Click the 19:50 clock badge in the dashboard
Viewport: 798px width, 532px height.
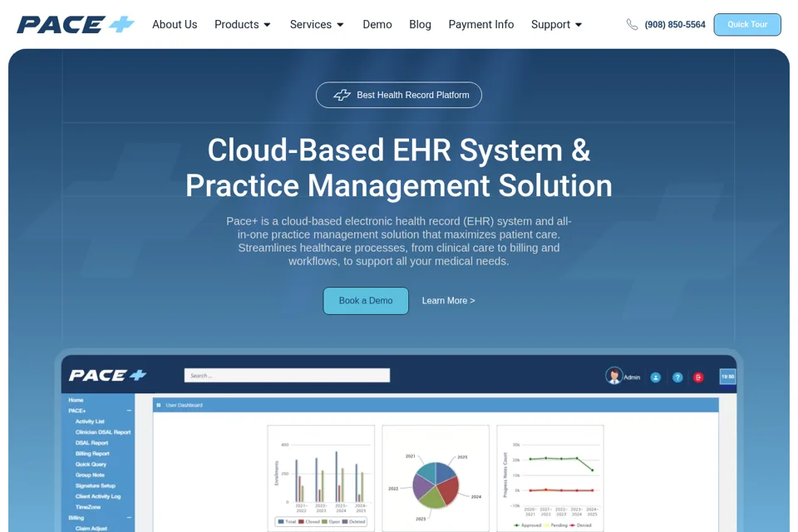(x=728, y=377)
